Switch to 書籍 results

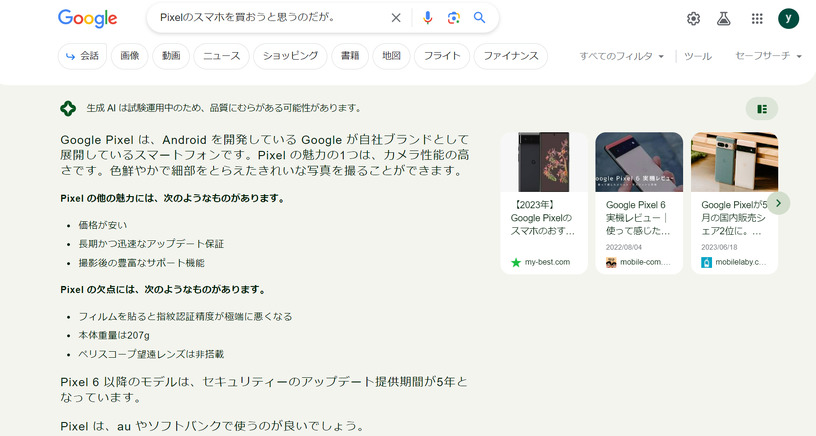pos(350,56)
